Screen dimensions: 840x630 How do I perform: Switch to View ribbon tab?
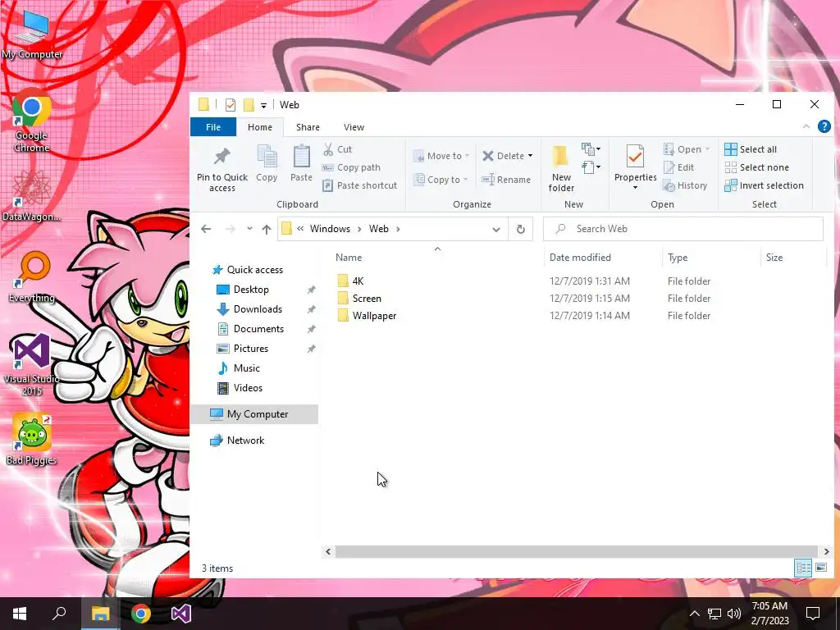coord(354,127)
